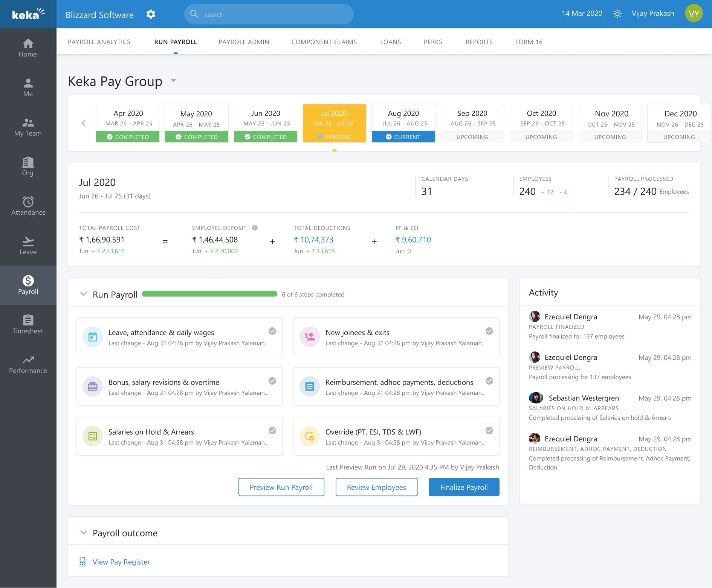Select the Sep 2020 upcoming period
Screen dimensions: 712x588
pyautogui.click(x=472, y=123)
